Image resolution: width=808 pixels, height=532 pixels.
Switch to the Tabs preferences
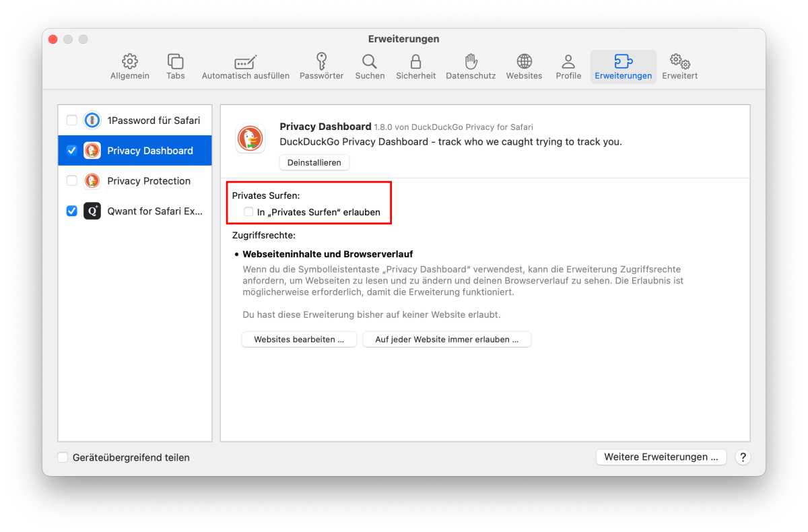(x=176, y=67)
